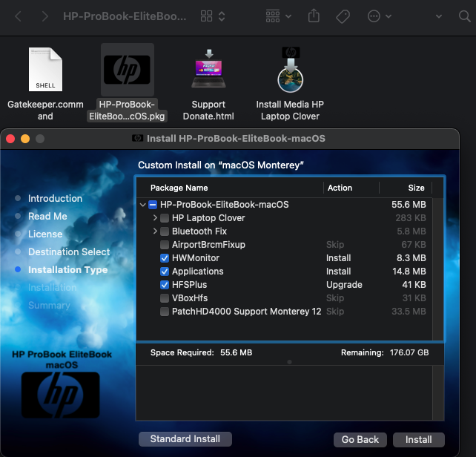Expand the Bluetooth Fix group
The height and width of the screenshot is (457, 476).
(155, 231)
